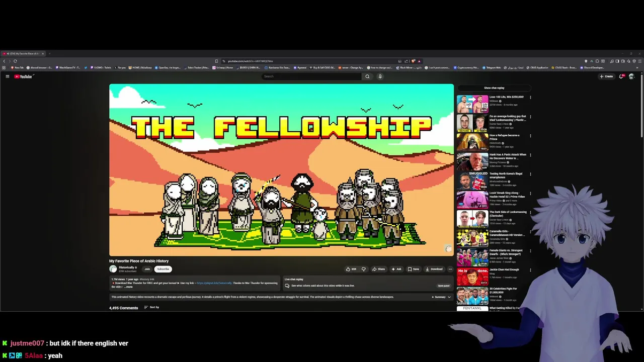
Task: Open the YouTube hamburger guide menu
Action: [8, 76]
